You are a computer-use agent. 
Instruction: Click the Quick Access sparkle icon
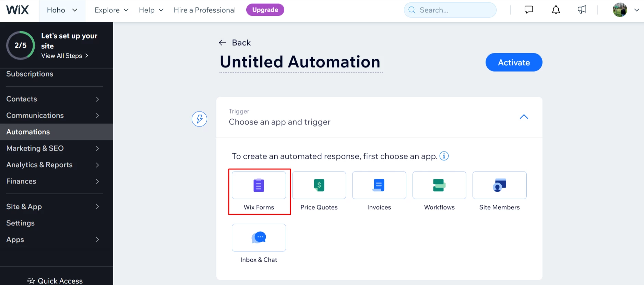click(31, 281)
